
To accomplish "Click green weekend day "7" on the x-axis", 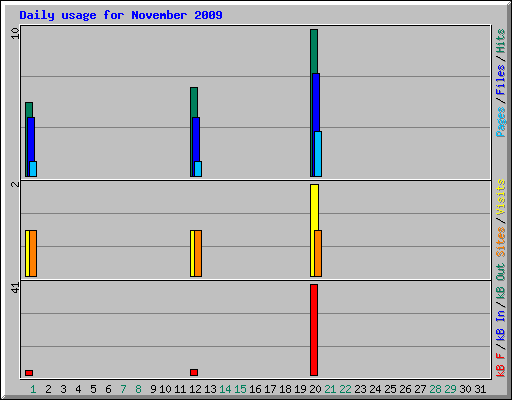I will coord(123,389).
